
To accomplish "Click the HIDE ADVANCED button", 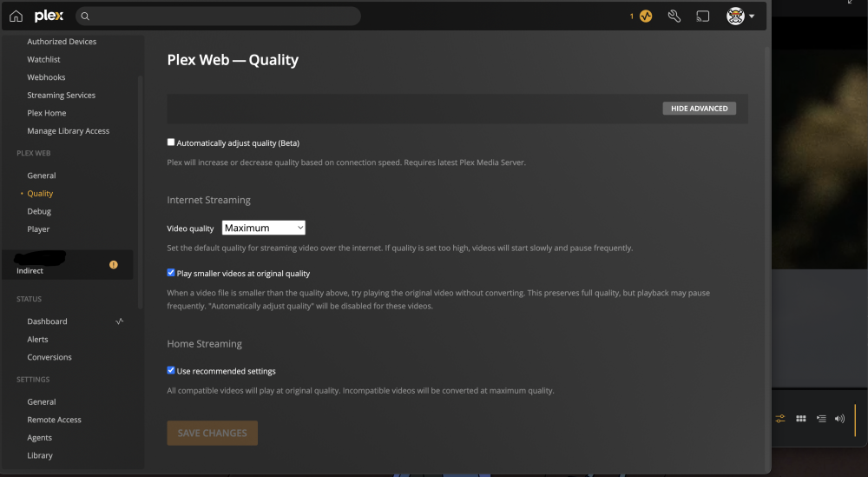I will pyautogui.click(x=699, y=109).
